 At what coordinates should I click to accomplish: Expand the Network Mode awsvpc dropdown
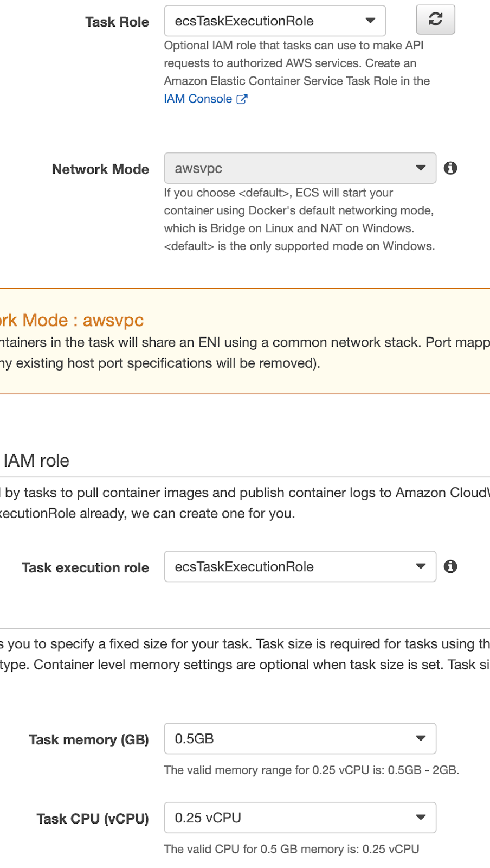(300, 169)
